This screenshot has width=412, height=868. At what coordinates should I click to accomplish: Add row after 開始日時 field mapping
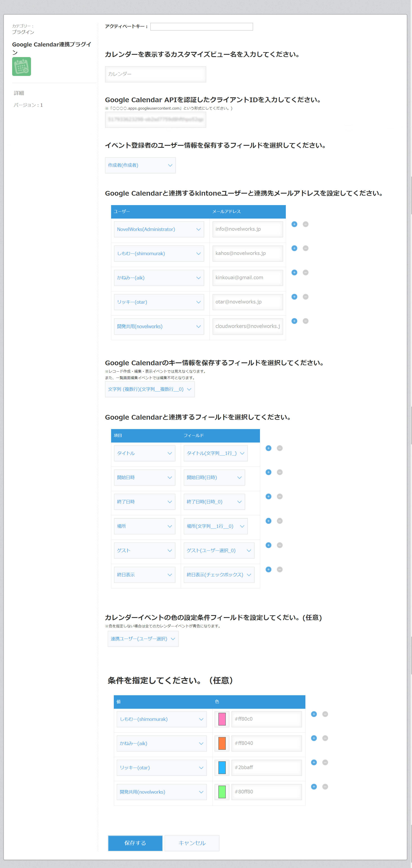[268, 472]
